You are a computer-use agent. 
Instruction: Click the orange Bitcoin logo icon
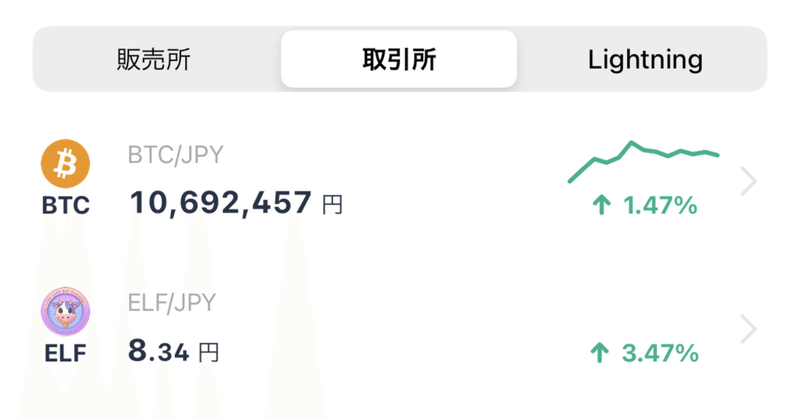pos(65,163)
